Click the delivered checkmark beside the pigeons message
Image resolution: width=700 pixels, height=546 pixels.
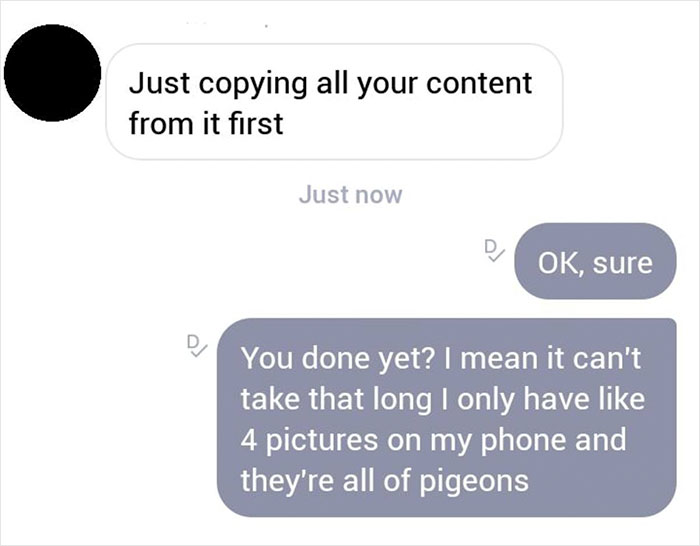[x=197, y=344]
